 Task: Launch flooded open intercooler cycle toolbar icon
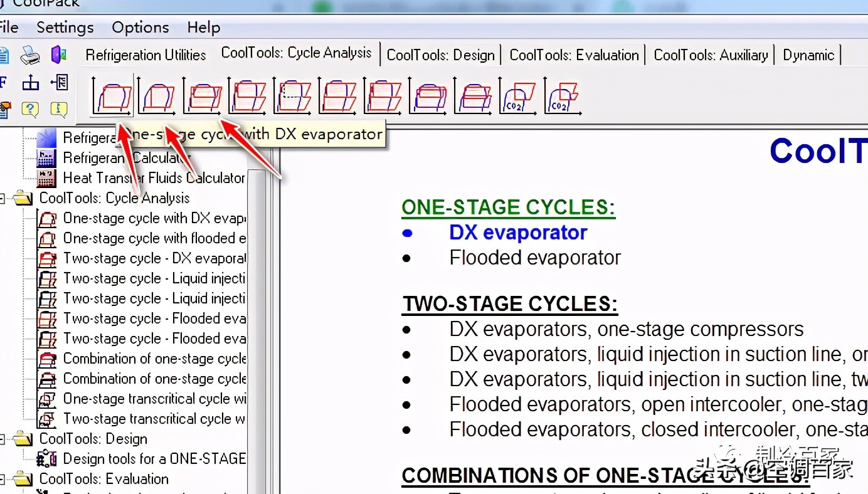337,96
